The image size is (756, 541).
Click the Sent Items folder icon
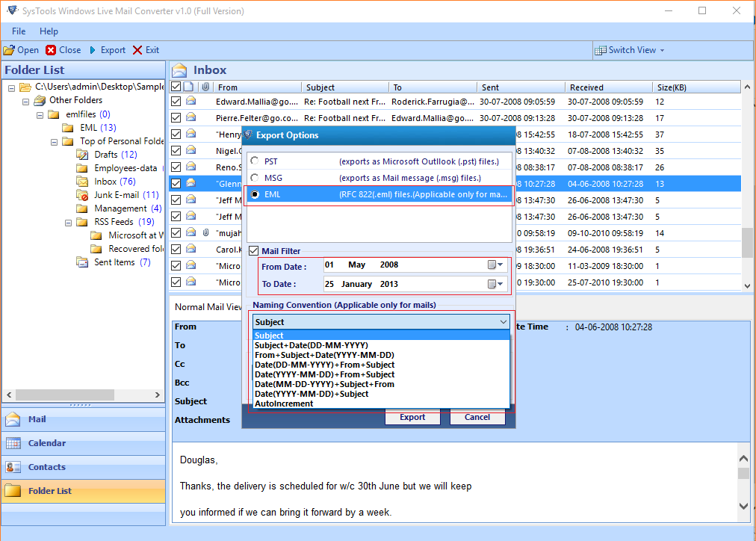click(82, 262)
